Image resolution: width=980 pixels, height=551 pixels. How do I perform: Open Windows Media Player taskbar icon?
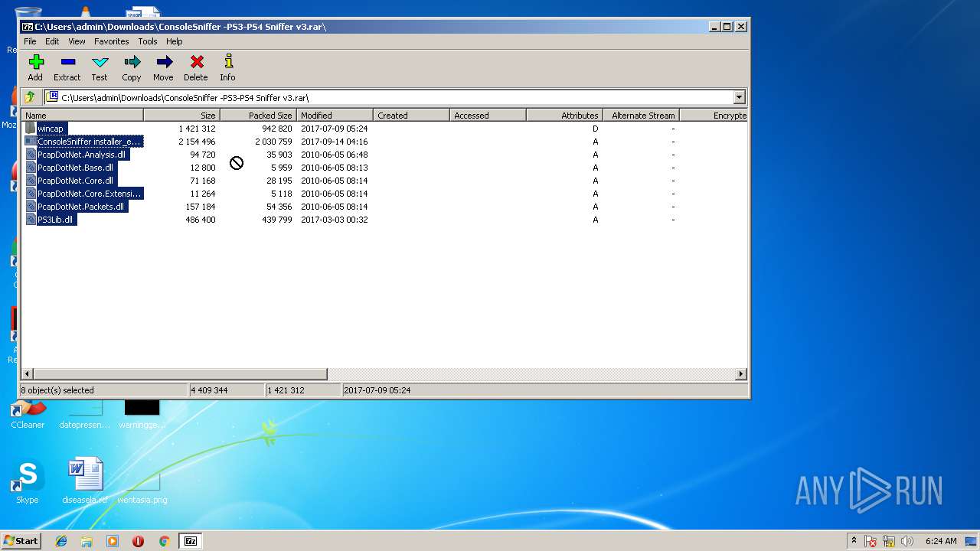coord(113,541)
